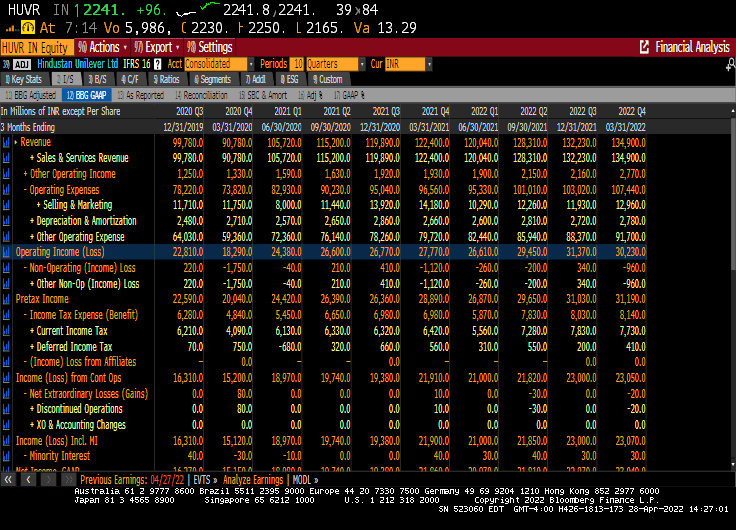The width and height of the screenshot is (736, 530).
Task: Open the Quarters periodicity dropdown arrow
Action: (x=362, y=64)
